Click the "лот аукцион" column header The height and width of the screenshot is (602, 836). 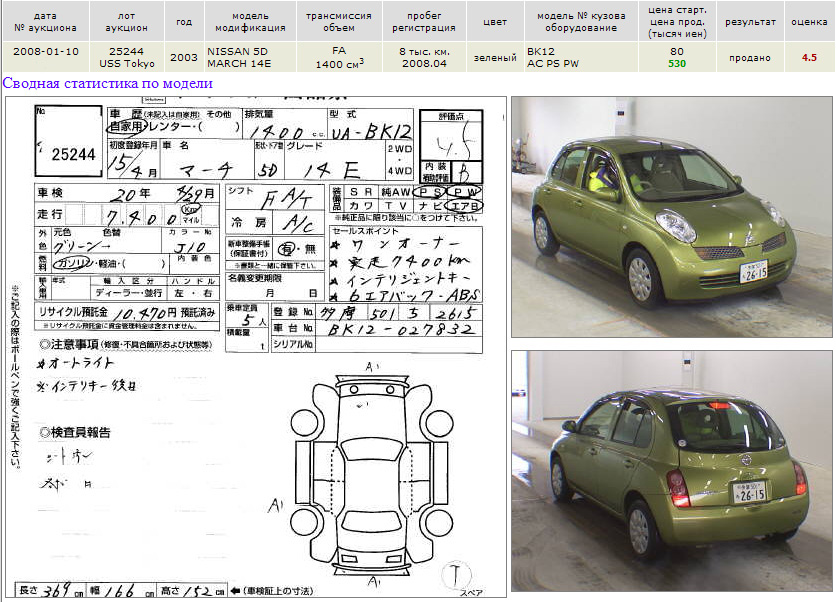pyautogui.click(x=126, y=22)
